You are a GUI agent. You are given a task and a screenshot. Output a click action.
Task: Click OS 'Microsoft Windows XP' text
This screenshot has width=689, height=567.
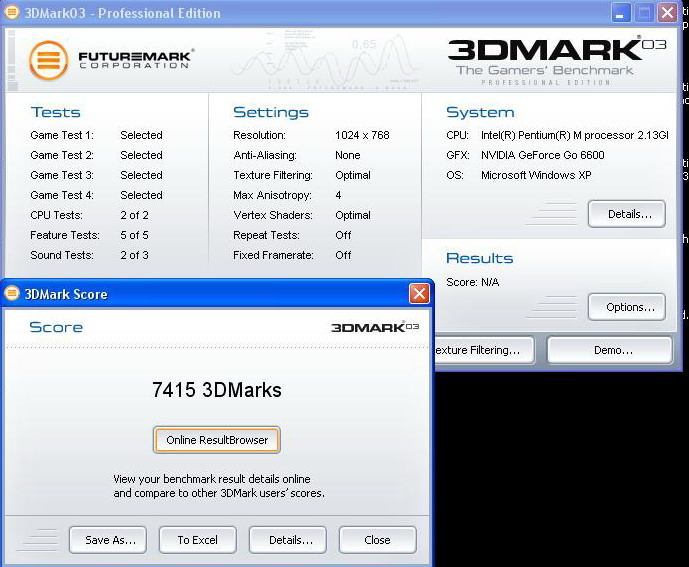tap(536, 175)
